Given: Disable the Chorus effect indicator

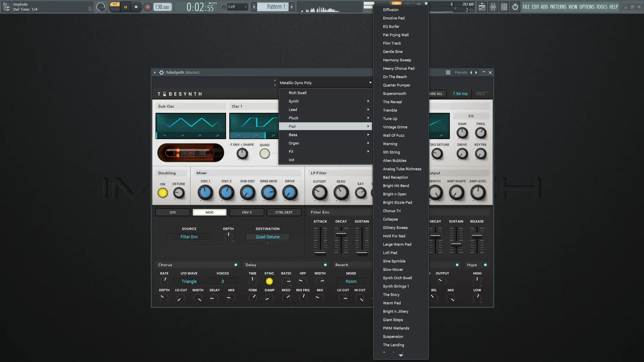Looking at the screenshot, I should [x=236, y=265].
